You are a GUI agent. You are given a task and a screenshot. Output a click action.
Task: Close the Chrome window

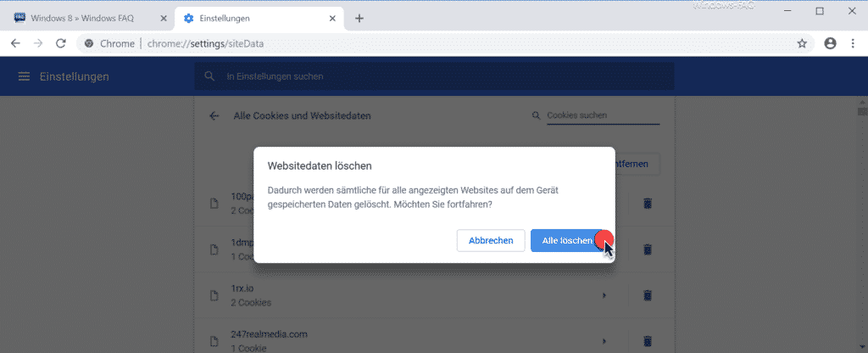tap(851, 11)
